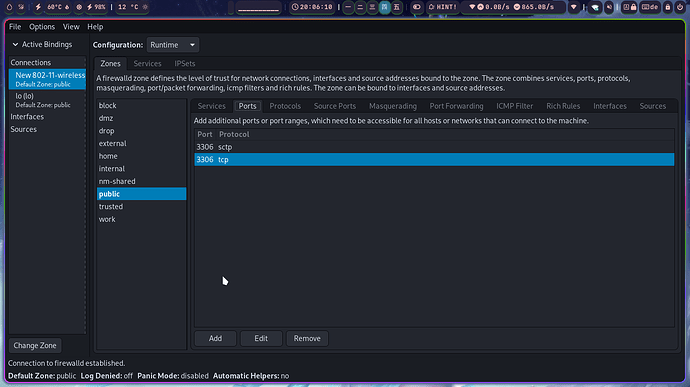
Task: Click the battery 98% indicator
Action: [96, 7]
